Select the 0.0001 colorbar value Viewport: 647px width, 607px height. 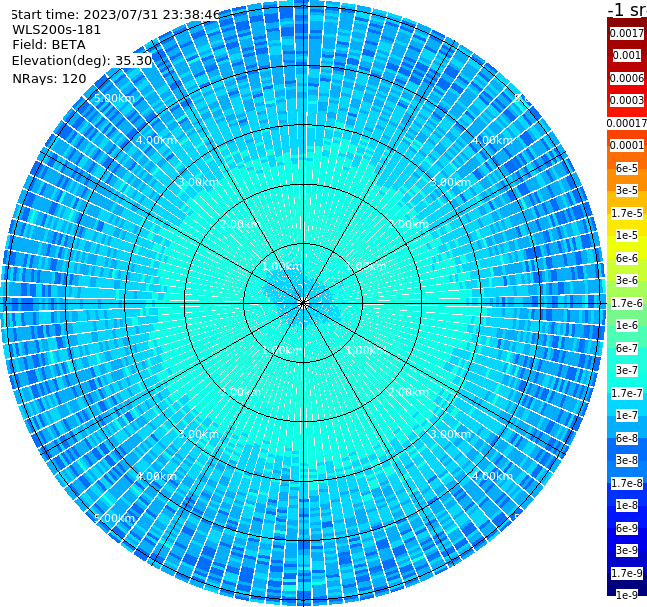[627, 145]
